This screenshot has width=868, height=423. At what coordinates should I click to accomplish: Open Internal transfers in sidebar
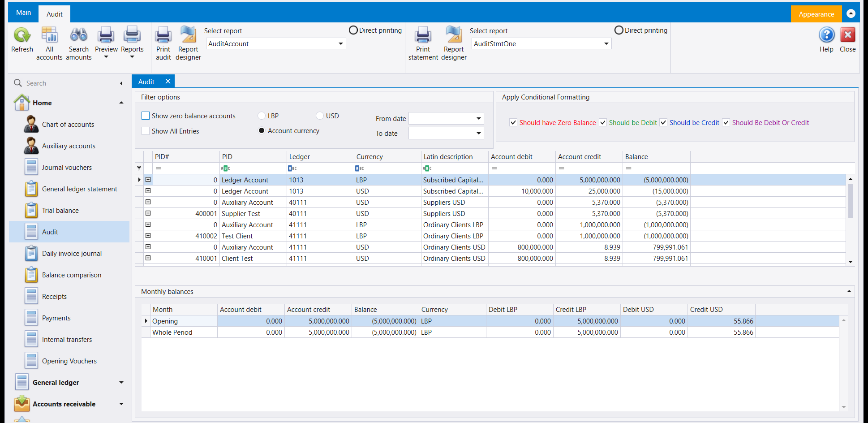coord(67,340)
